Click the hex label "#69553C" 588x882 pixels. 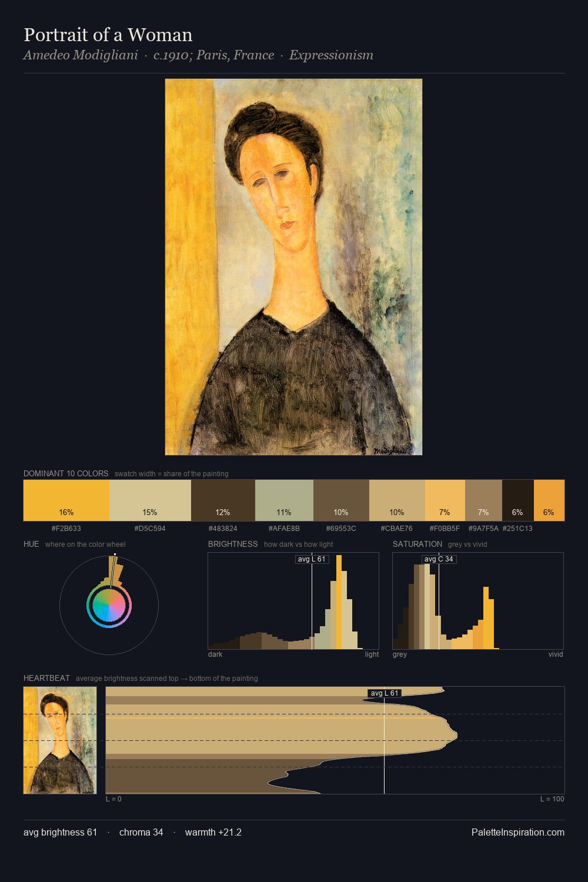point(341,529)
